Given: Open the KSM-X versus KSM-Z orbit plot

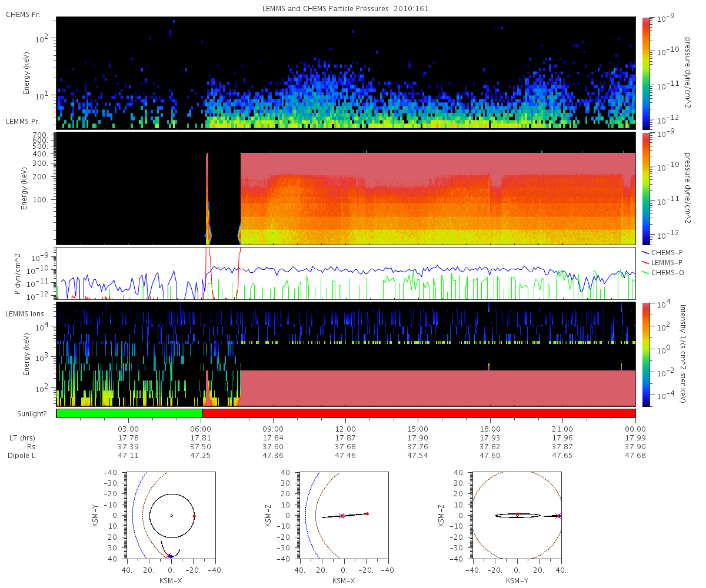Looking at the screenshot, I should point(344,516).
